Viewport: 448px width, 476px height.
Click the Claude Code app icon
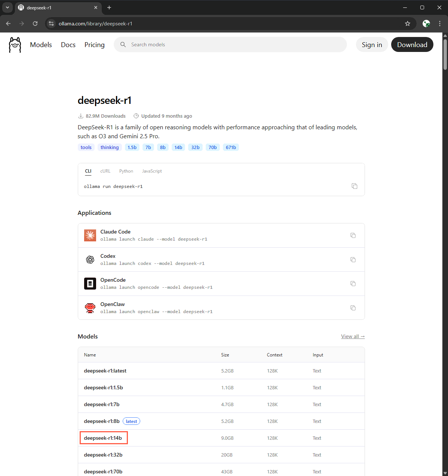click(x=90, y=235)
